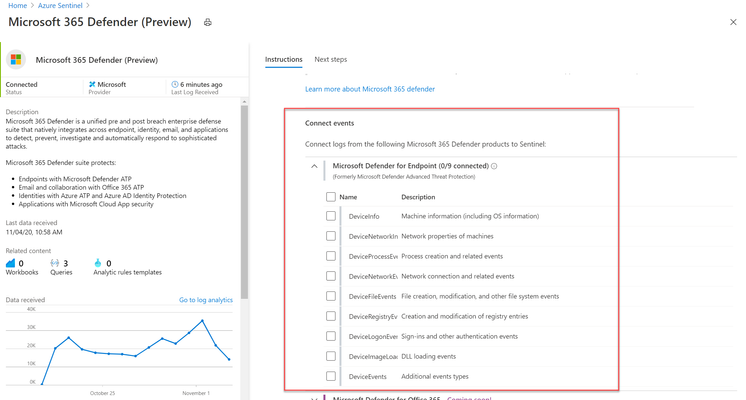This screenshot has width=746, height=400.
Task: Tick the select-all Name header checkbox
Action: click(331, 197)
